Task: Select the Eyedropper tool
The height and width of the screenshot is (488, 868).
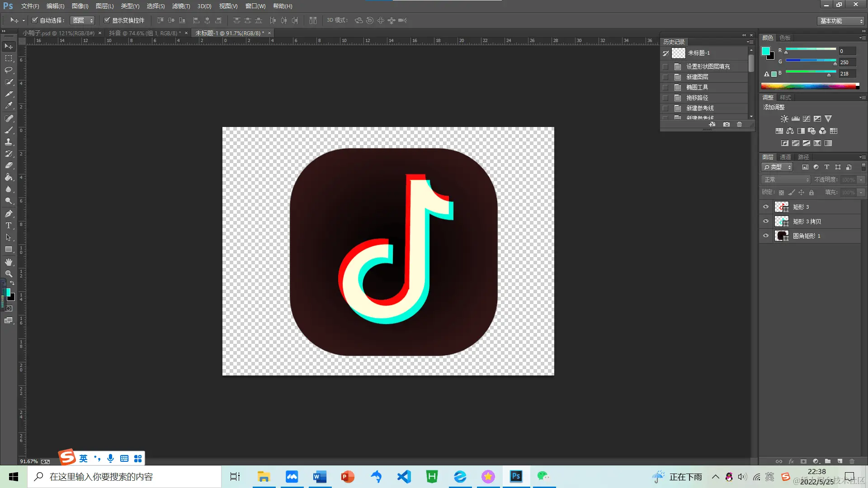Action: (x=9, y=106)
